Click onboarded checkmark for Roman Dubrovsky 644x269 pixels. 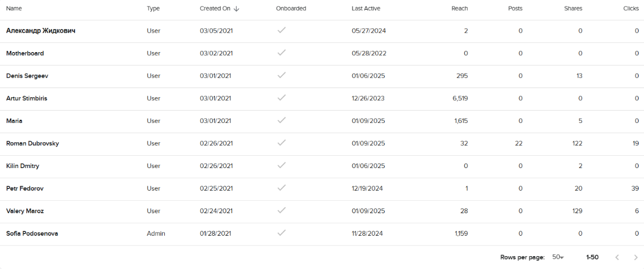coord(281,143)
